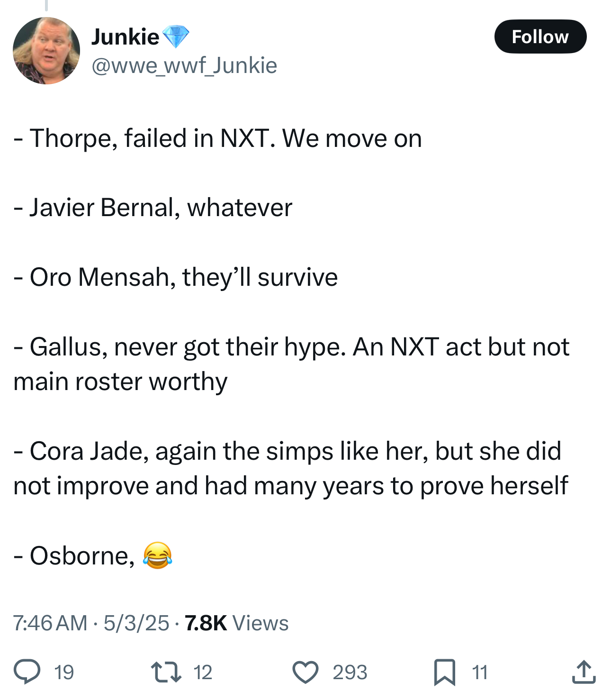Click the bookmark count 11
611x700 pixels.
[479, 672]
